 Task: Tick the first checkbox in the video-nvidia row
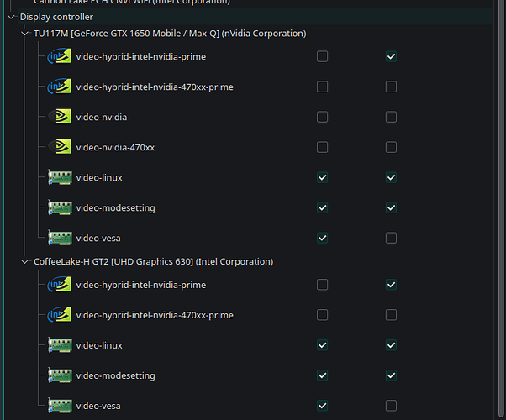323,117
